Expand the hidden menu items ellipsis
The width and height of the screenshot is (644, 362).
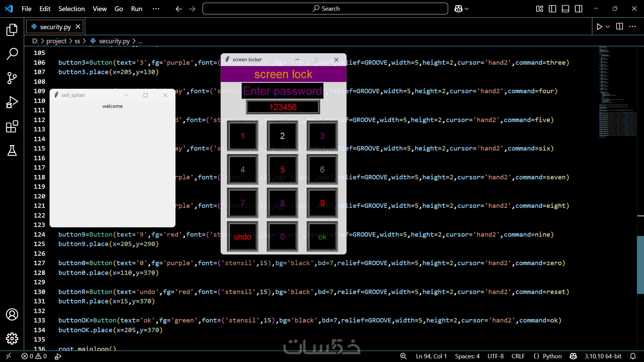[156, 9]
